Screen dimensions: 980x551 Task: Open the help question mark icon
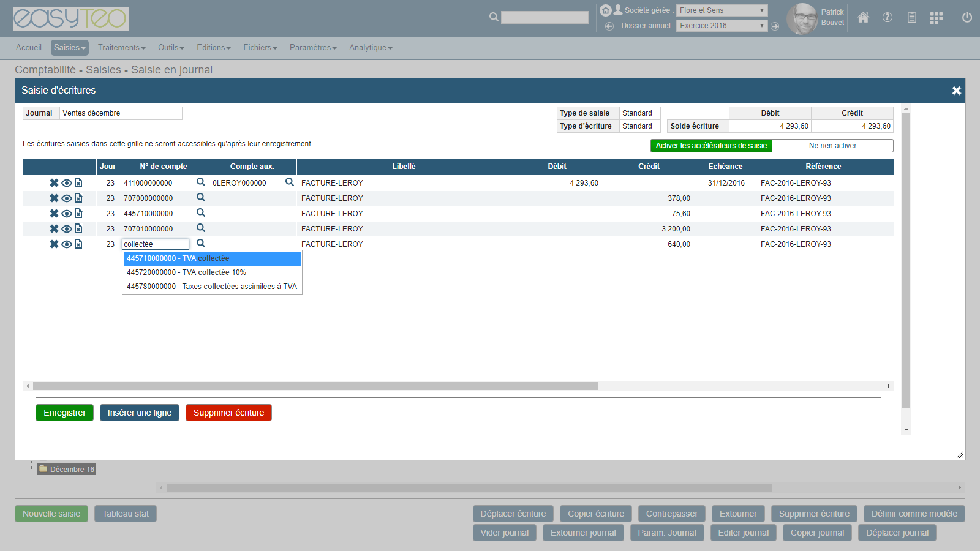pos(887,18)
